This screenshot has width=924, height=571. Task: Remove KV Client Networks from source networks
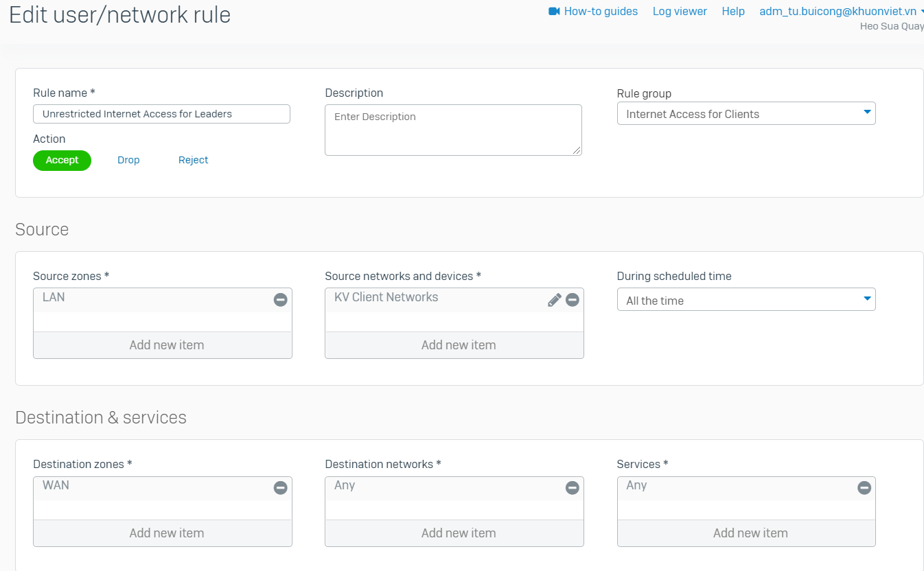(572, 300)
